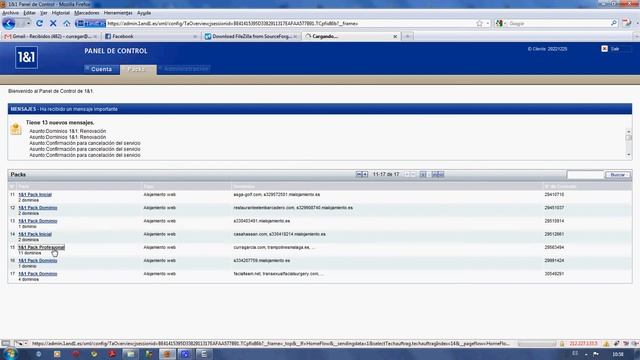
Task: Open 1&1 Pack Inicial in row 14
Action: (x=35, y=234)
